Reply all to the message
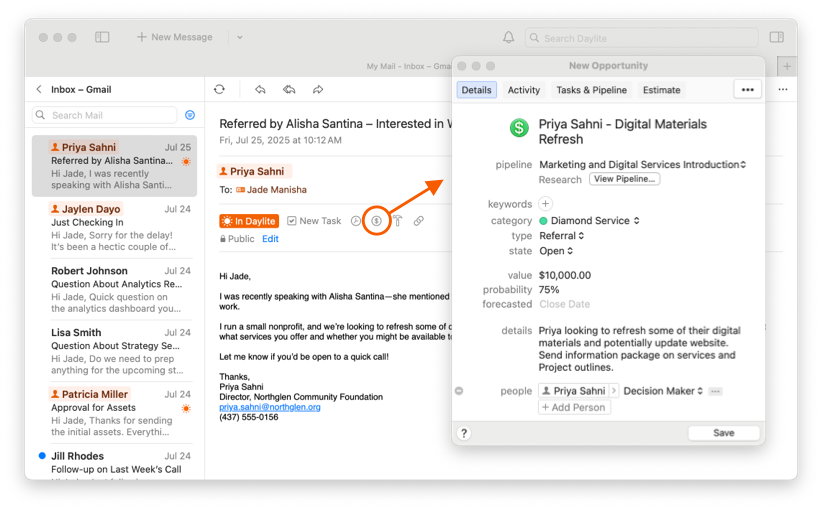The height and width of the screenshot is (510, 822). coord(289,90)
